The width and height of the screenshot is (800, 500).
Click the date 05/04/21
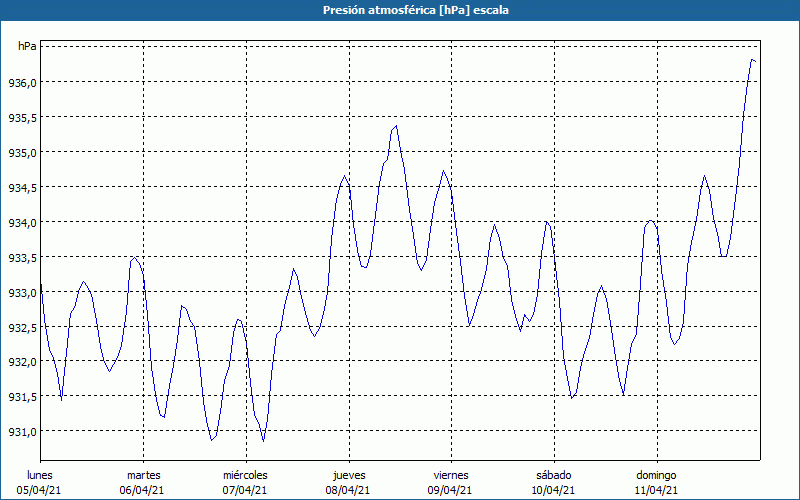pos(39,490)
